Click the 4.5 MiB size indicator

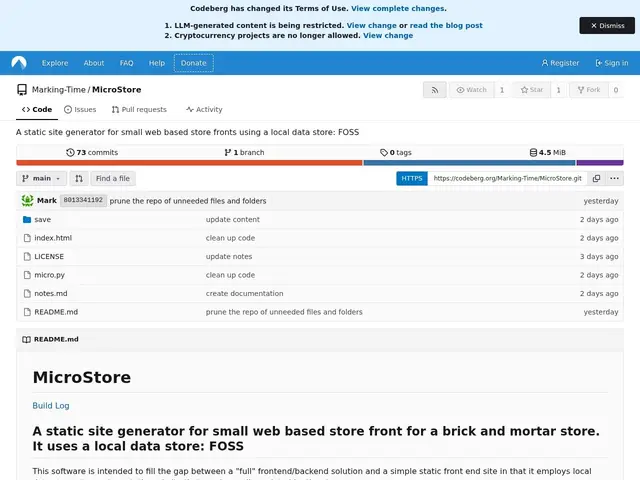pyautogui.click(x=547, y=153)
